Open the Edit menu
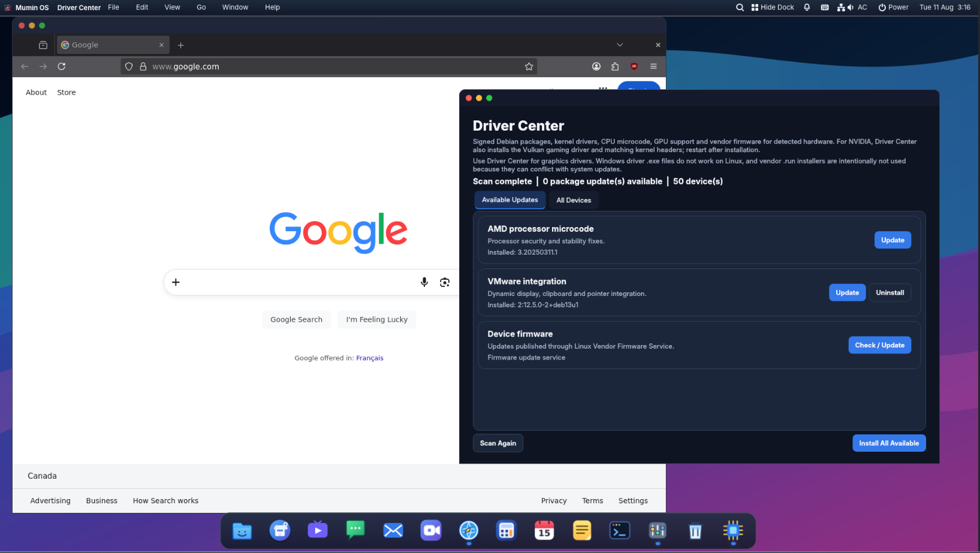Viewport: 980px width, 553px height. pyautogui.click(x=142, y=7)
